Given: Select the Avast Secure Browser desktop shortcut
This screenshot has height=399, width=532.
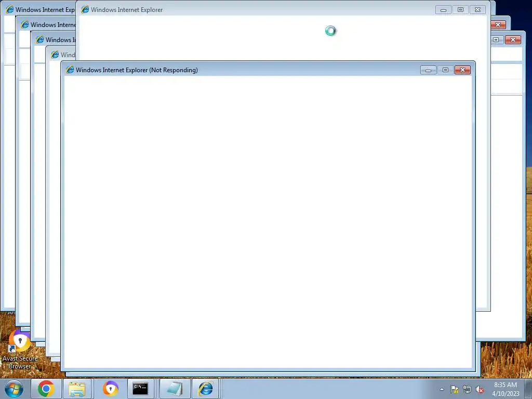Looking at the screenshot, I should pos(20,350).
